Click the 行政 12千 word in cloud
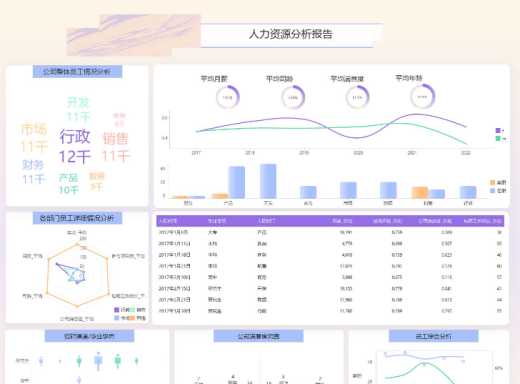The width and height of the screenshot is (520, 384). coord(75,147)
